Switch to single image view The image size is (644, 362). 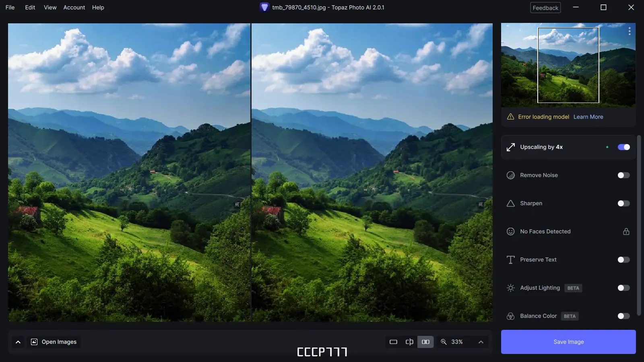click(x=394, y=342)
